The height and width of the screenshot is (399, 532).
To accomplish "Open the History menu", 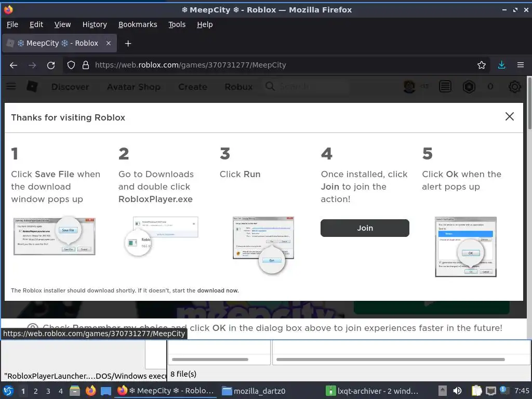I will tap(95, 24).
